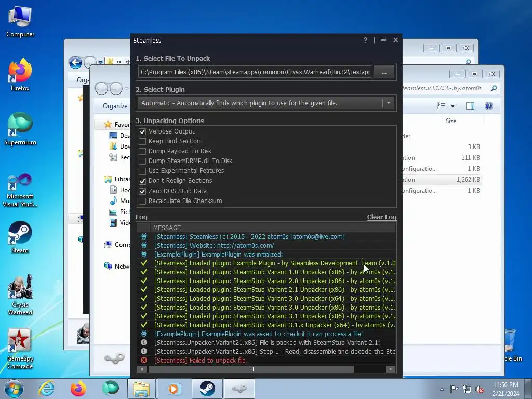532x399 pixels.
Task: Open the Firefox desktop shortcut
Action: click(20, 75)
